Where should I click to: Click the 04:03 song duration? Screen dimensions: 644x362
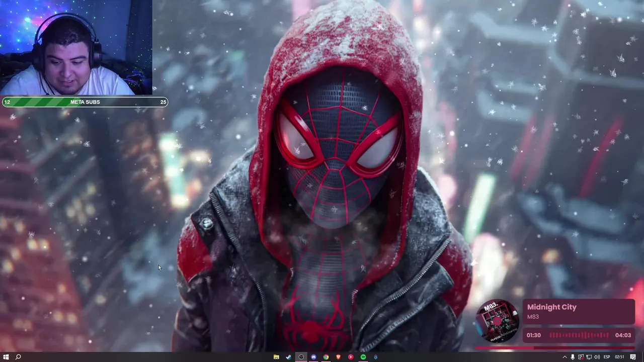coord(623,335)
